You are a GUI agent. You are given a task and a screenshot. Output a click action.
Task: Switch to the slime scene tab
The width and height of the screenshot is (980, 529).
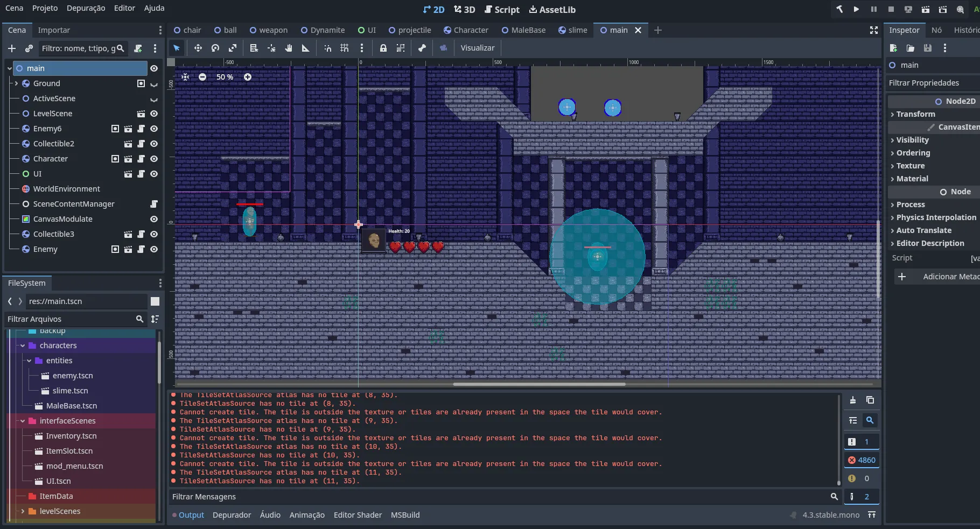(572, 30)
